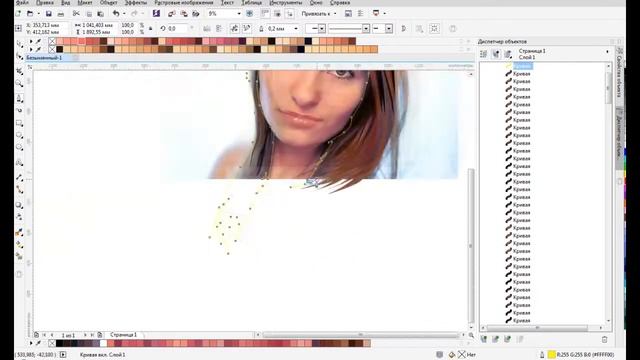This screenshot has width=640, height=360.
Task: Select the Rectangle tool
Action: [19, 123]
